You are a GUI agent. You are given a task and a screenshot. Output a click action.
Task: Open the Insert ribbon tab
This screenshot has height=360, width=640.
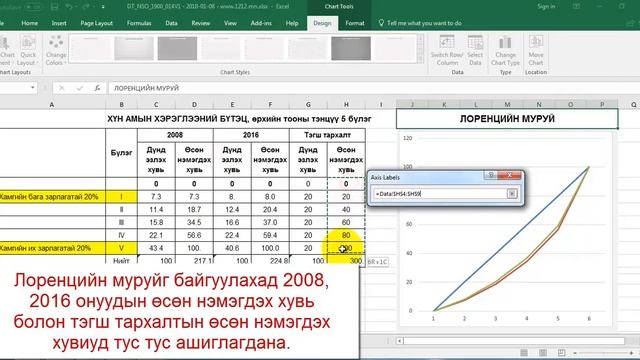59,23
